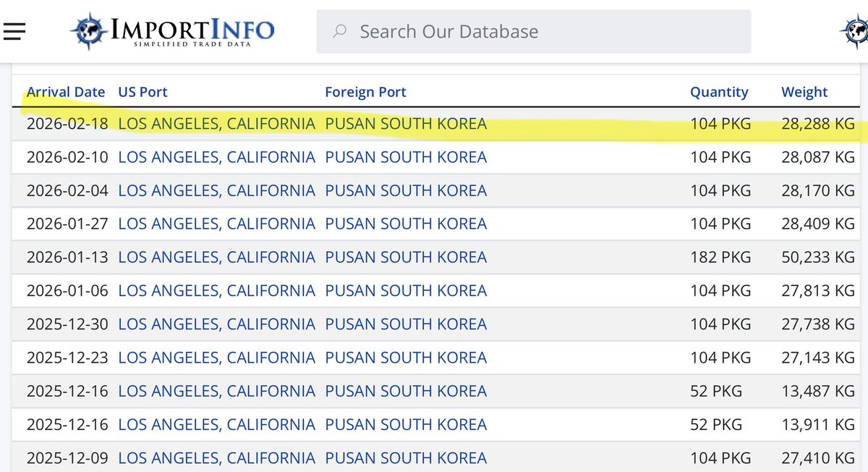The width and height of the screenshot is (868, 472).
Task: Open Los Angeles link in 2025-12-30 row
Action: tap(216, 324)
